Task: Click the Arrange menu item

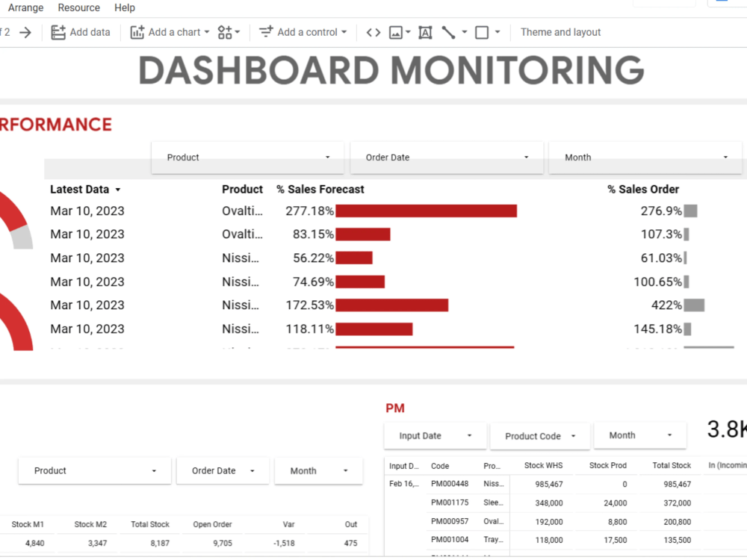Action: click(25, 7)
